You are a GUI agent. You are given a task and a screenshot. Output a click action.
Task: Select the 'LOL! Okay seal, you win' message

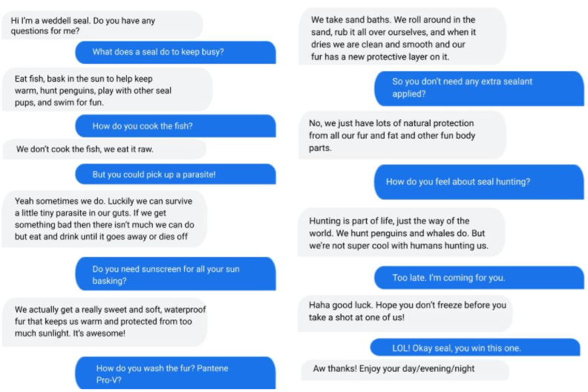(x=475, y=347)
